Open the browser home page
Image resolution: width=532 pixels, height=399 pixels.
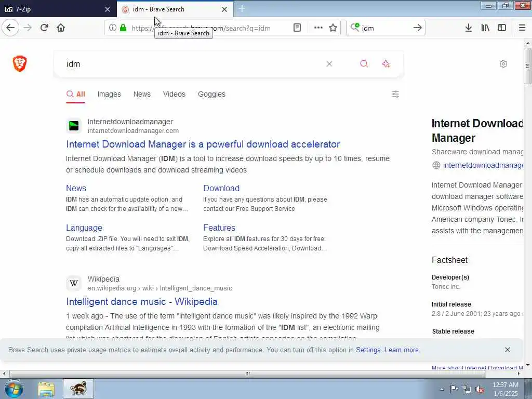click(61, 28)
